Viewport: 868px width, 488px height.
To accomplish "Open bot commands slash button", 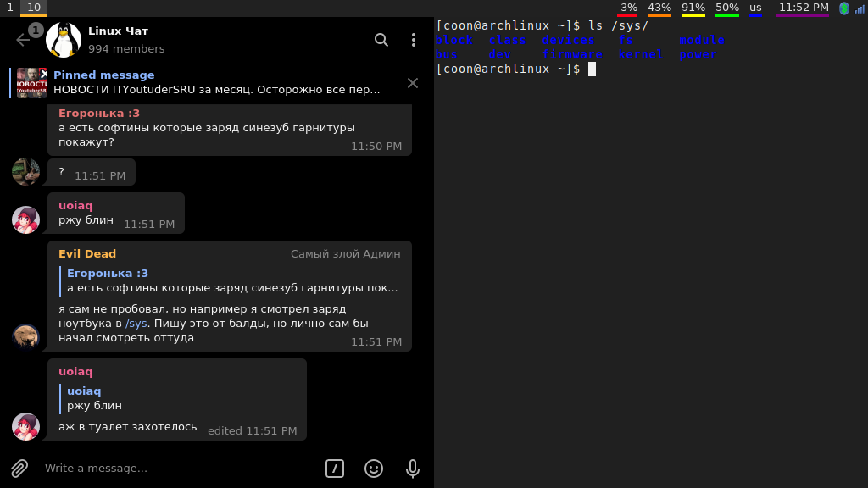I will pos(334,468).
